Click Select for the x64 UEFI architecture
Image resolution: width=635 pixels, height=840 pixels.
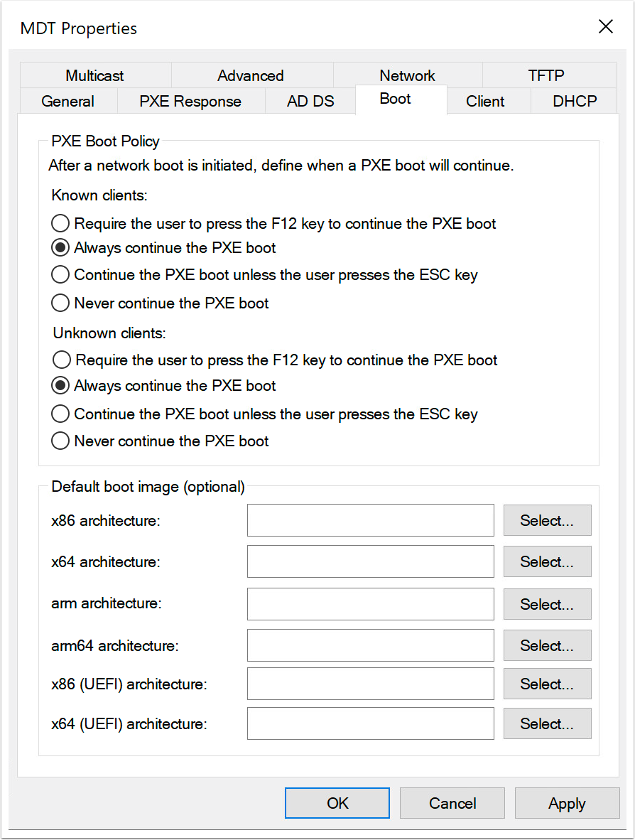click(547, 723)
